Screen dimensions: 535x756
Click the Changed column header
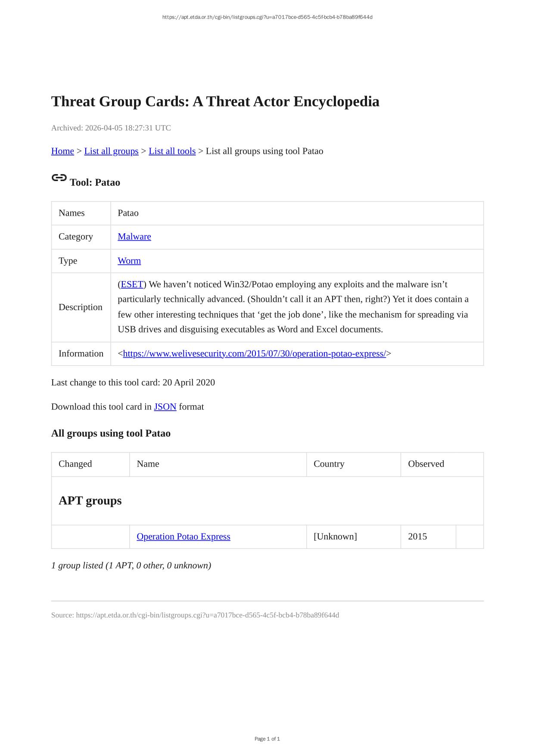point(75,464)
